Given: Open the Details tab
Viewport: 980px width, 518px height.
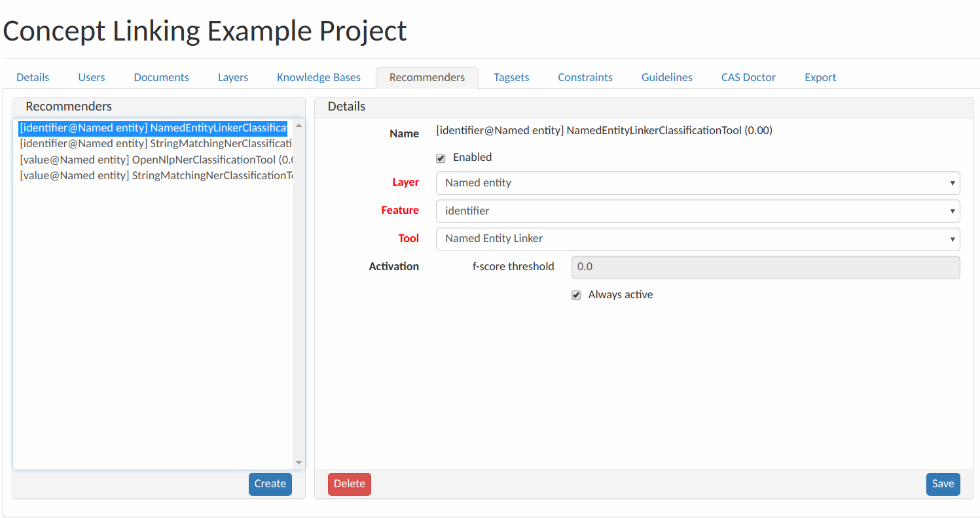Looking at the screenshot, I should [33, 77].
